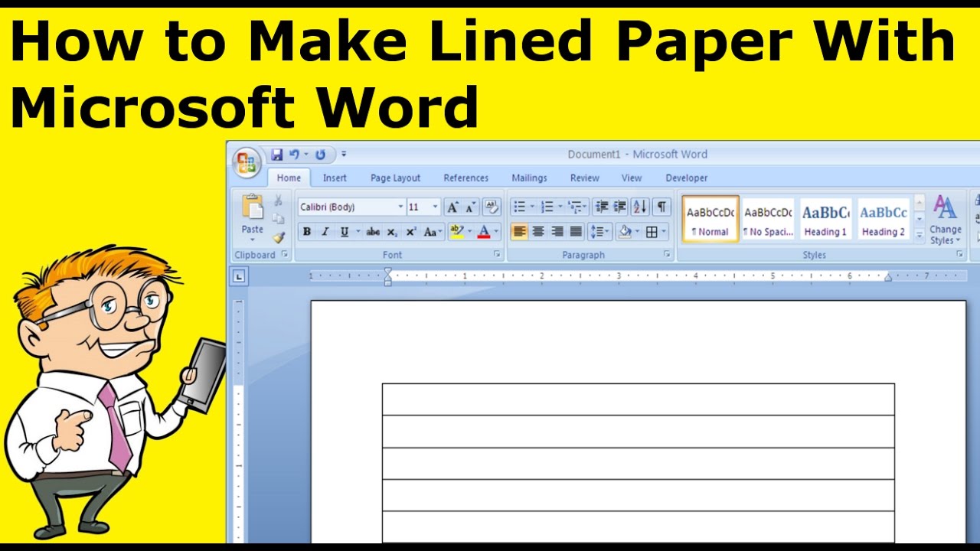Click the Change Styles button
Image resolution: width=980 pixels, height=551 pixels.
(x=946, y=220)
